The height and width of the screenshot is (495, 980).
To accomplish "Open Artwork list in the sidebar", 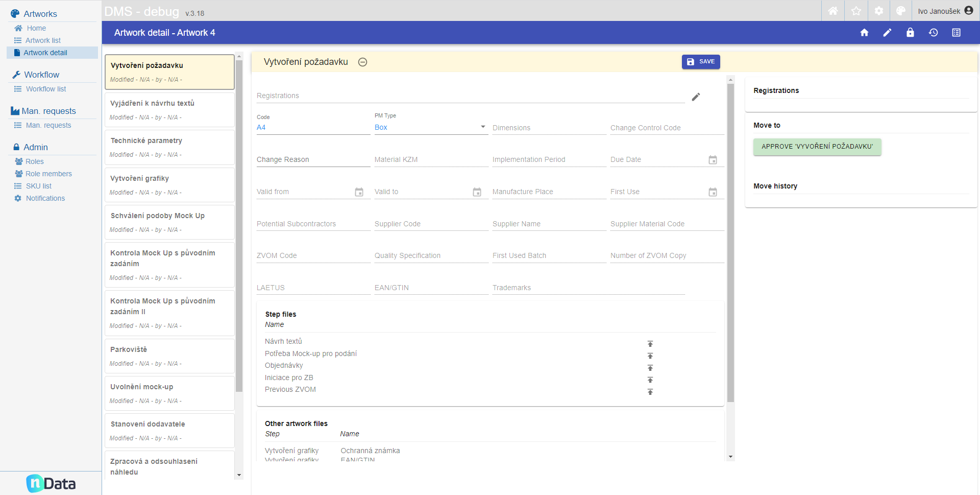I will (43, 40).
